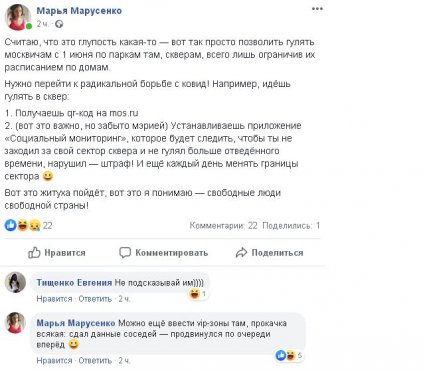Click Марья Марусенко name in comment reply

pos(76,323)
